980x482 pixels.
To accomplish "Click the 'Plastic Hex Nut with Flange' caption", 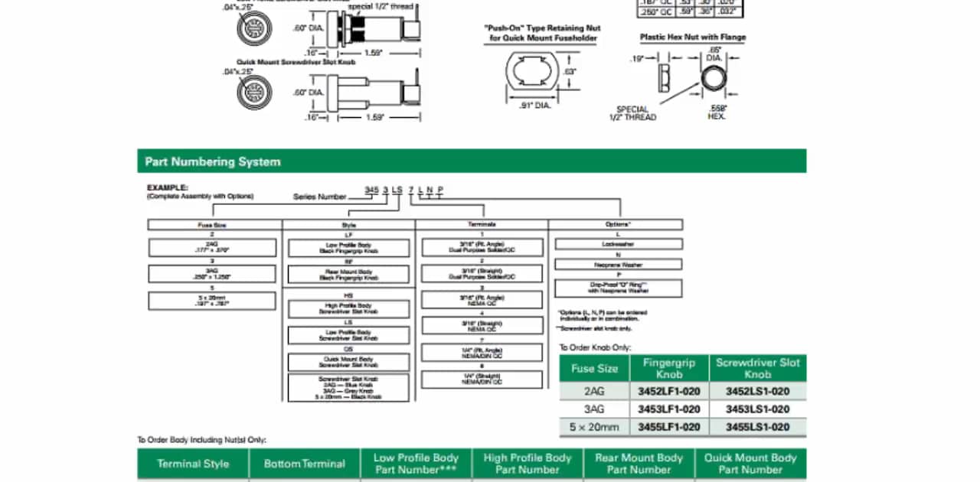I will click(693, 37).
